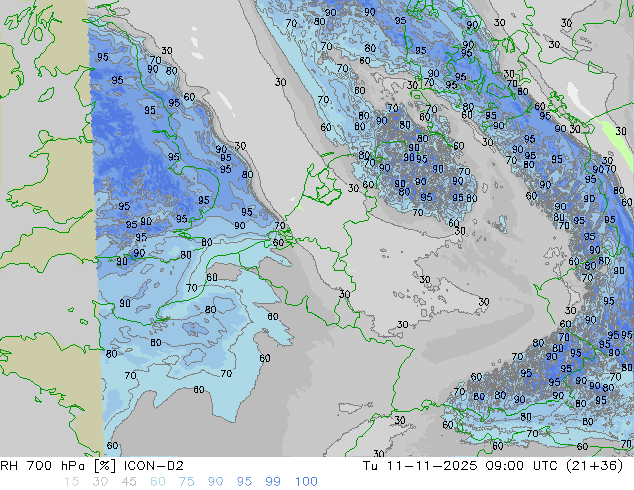Screen dimensions: 634x490
Task: Select the 95 value in the bottom color legend
Action: pyautogui.click(x=244, y=482)
